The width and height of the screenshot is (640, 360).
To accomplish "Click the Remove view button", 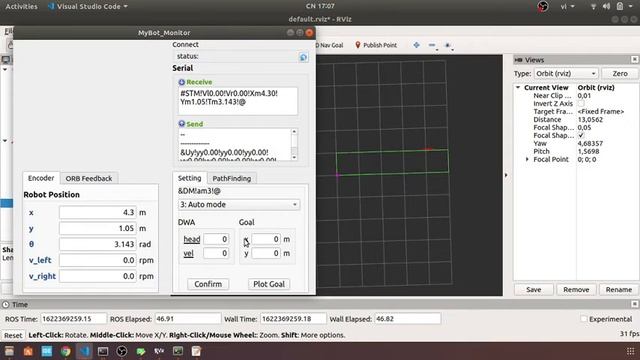I will [x=576, y=289].
